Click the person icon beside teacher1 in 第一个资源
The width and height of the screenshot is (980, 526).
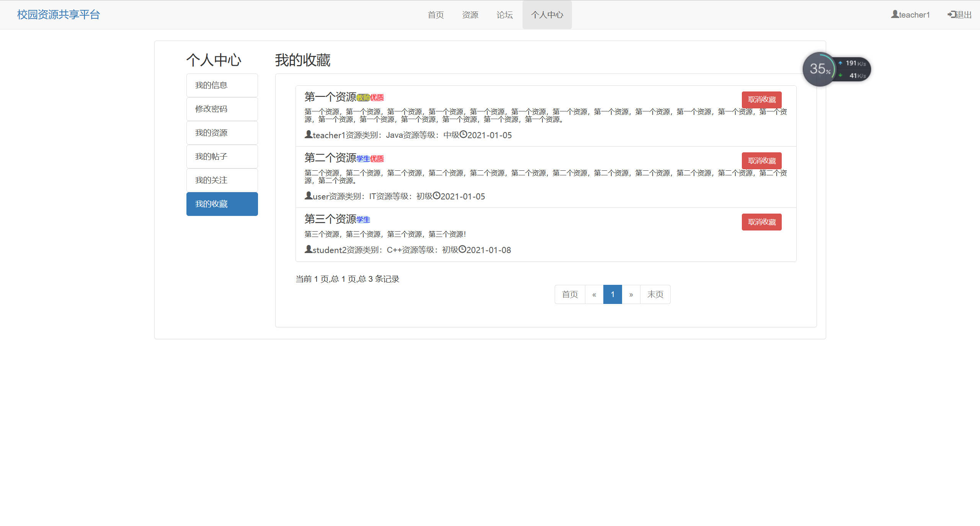(308, 135)
